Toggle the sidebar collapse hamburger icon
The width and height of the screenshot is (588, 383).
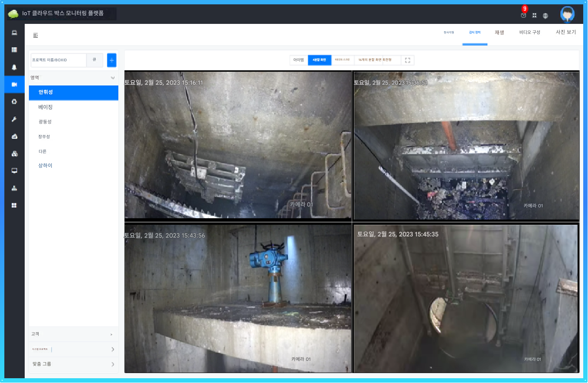coord(36,35)
